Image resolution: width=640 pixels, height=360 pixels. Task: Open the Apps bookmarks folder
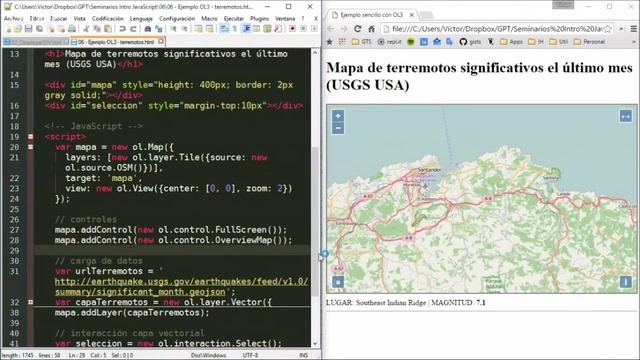point(511,42)
